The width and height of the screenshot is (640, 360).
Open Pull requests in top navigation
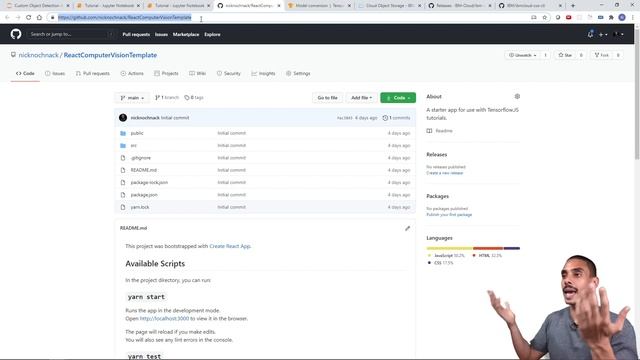[x=136, y=35]
